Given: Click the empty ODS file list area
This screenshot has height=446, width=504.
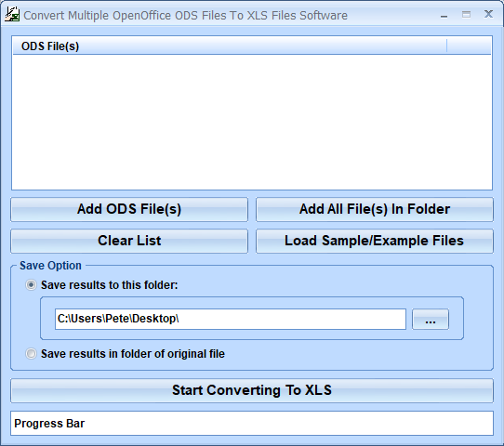Looking at the screenshot, I should (252, 122).
